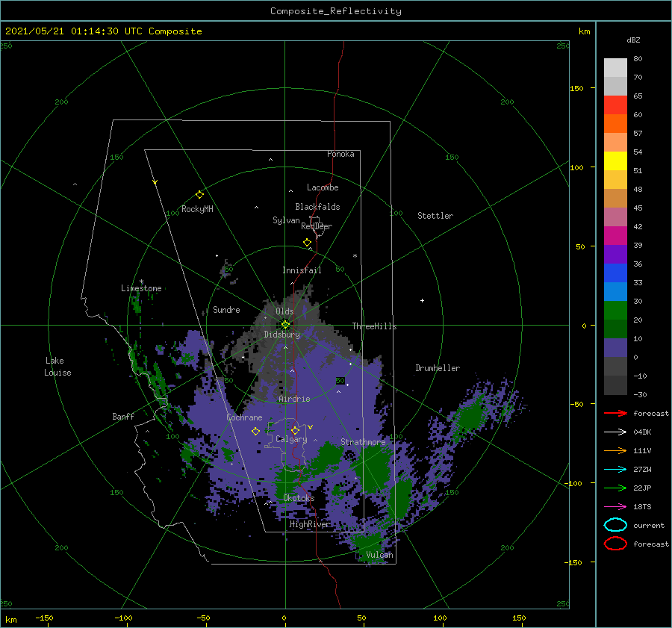Image resolution: width=672 pixels, height=628 pixels.
Task: Click the Olds town label
Action: 284,311
